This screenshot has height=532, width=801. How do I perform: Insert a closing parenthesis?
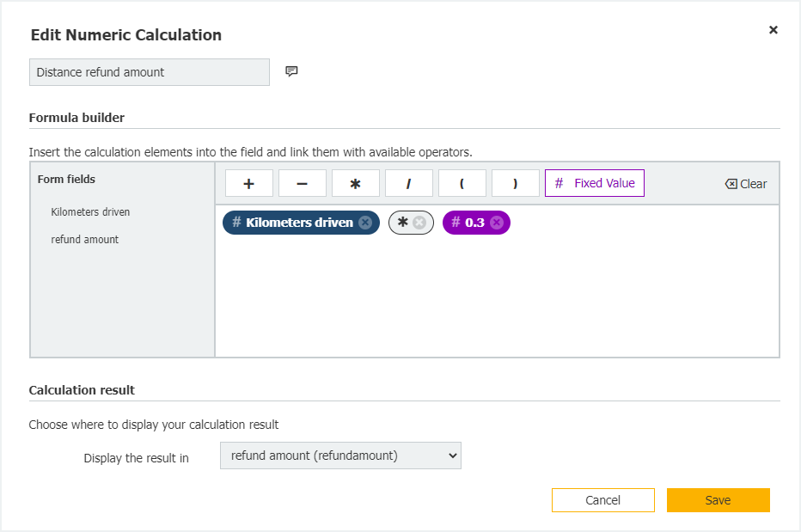pyautogui.click(x=515, y=182)
